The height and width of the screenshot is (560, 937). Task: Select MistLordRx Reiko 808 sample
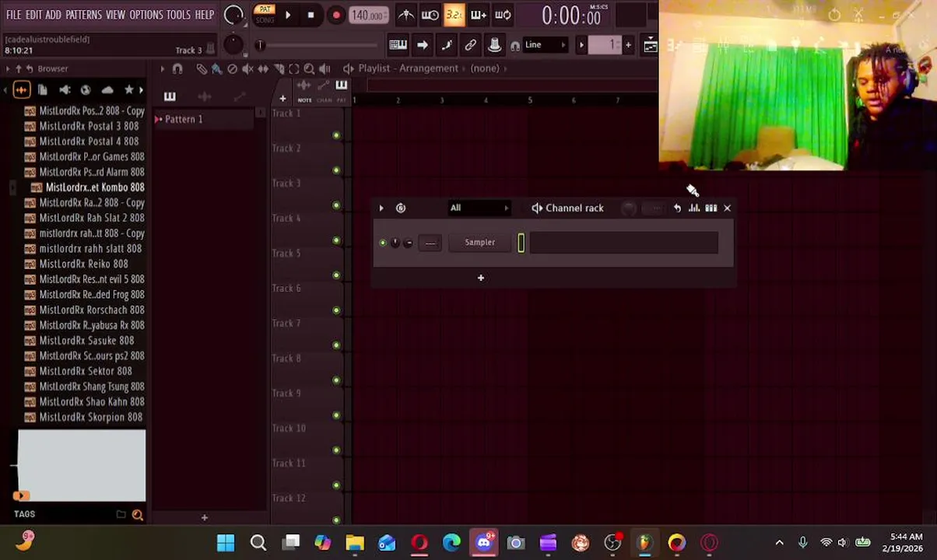tap(82, 264)
